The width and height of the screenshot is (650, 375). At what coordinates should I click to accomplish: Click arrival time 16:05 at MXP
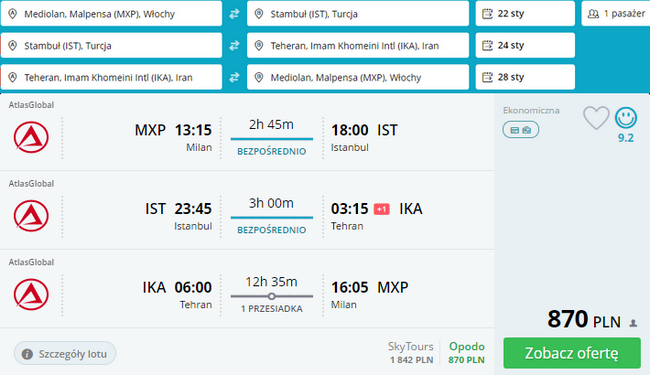coord(349,288)
